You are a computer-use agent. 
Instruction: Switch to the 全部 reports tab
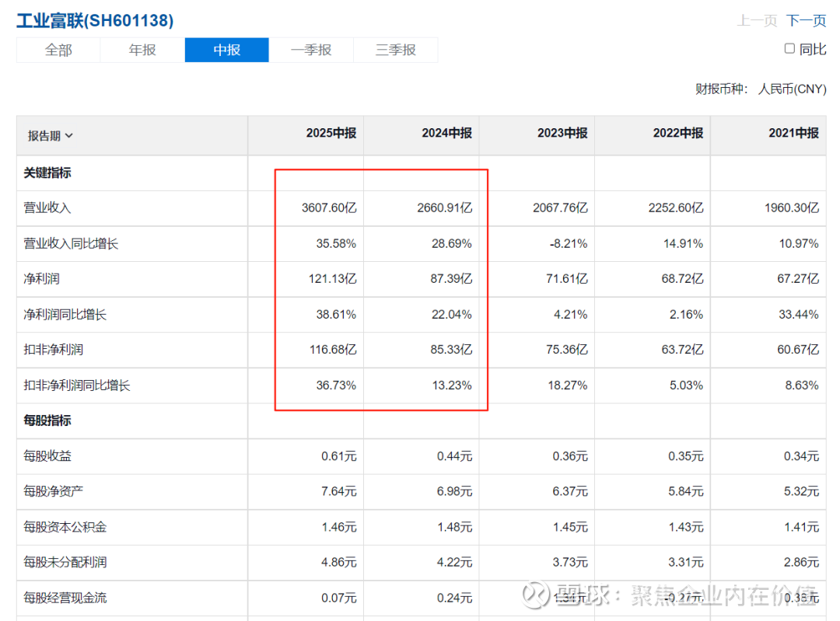(58, 50)
